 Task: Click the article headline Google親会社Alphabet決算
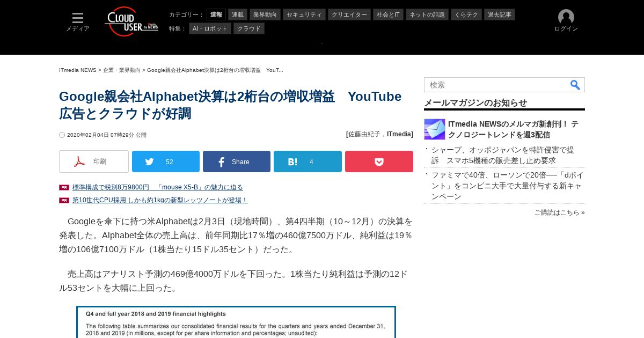(230, 105)
